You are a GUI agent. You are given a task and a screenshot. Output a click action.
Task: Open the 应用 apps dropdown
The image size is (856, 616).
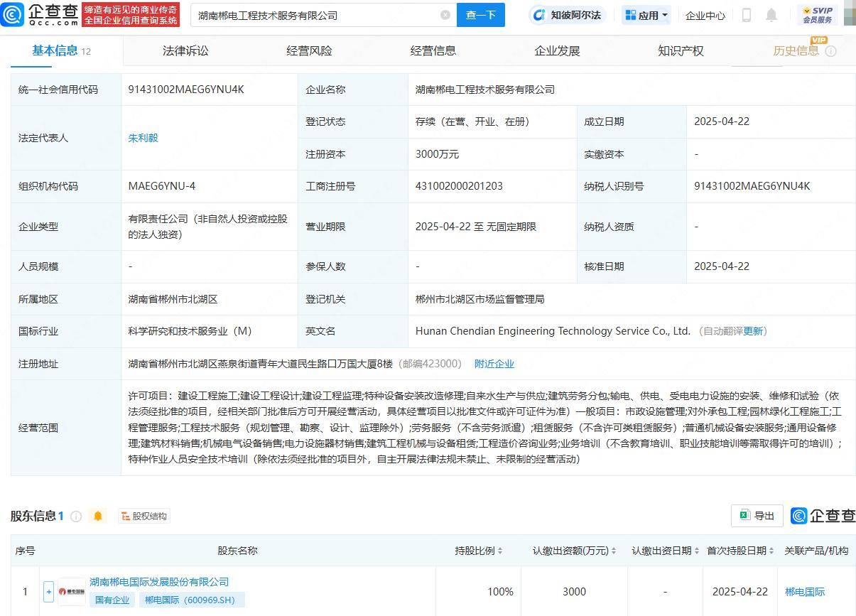(x=645, y=14)
